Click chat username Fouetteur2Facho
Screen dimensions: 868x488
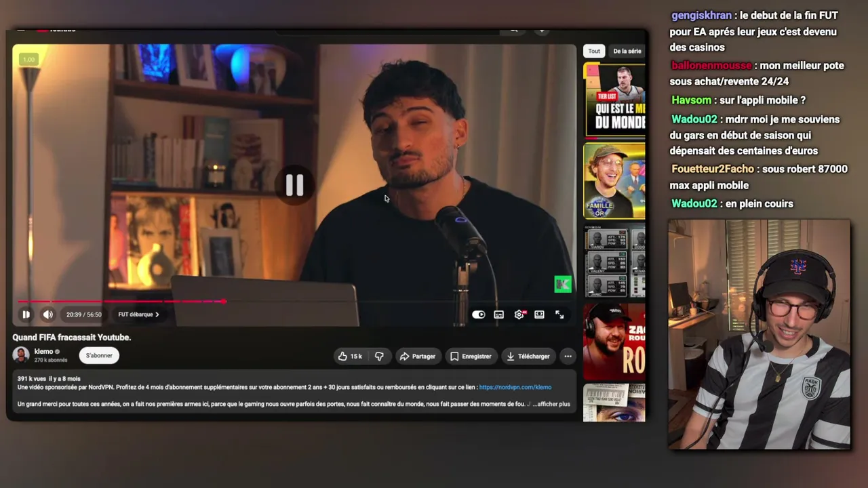[712, 169]
